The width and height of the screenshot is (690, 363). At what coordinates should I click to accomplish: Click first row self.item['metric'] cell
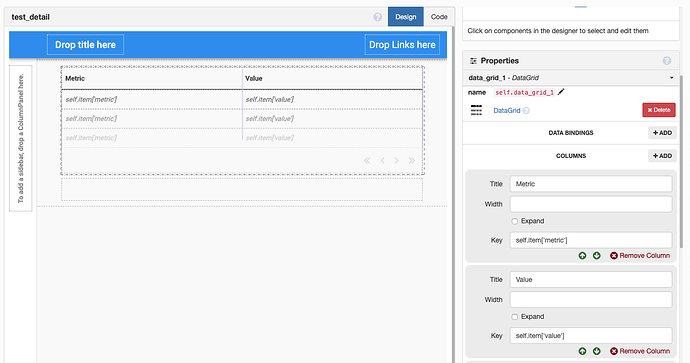click(x=152, y=99)
